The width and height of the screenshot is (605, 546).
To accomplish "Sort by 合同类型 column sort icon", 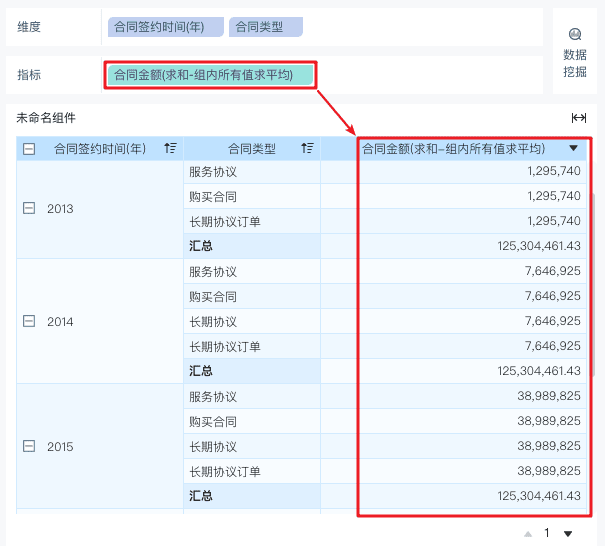I will pyautogui.click(x=307, y=148).
